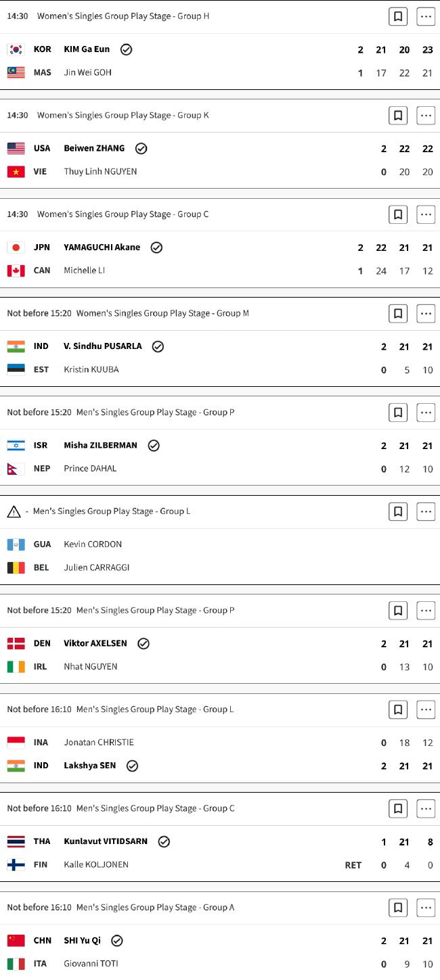Viewport: 440px width, 980px height.
Task: Select Men's Singles Group A match header
Action: (155, 908)
